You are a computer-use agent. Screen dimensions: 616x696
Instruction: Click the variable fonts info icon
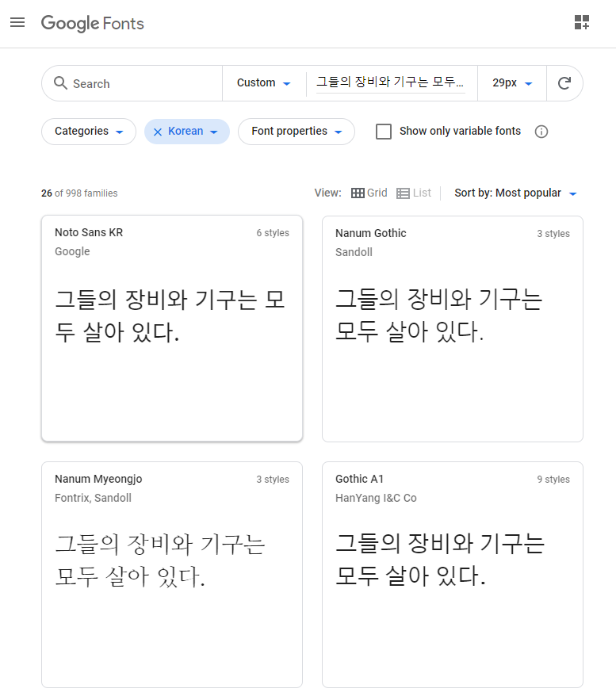pos(541,132)
